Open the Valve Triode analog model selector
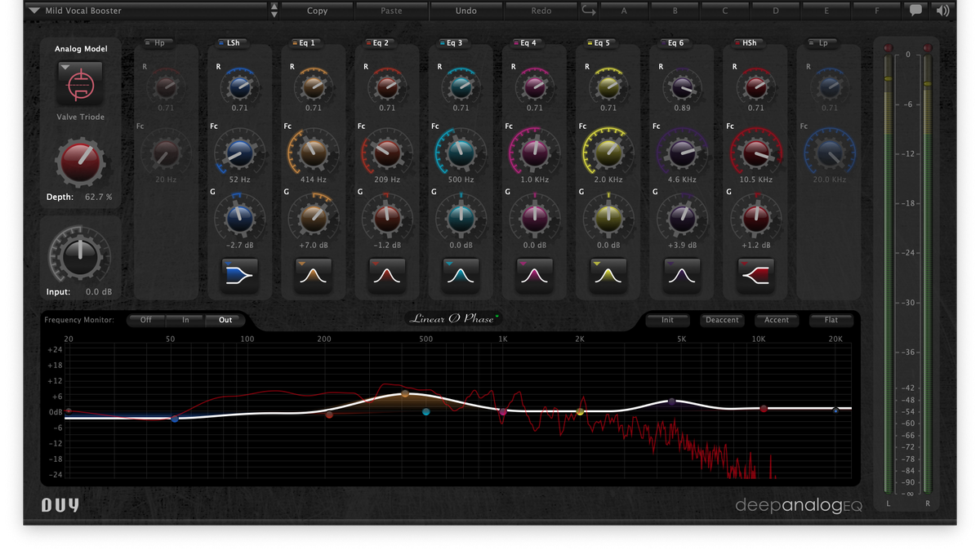Viewport: 980px width, 550px height. coord(79,83)
